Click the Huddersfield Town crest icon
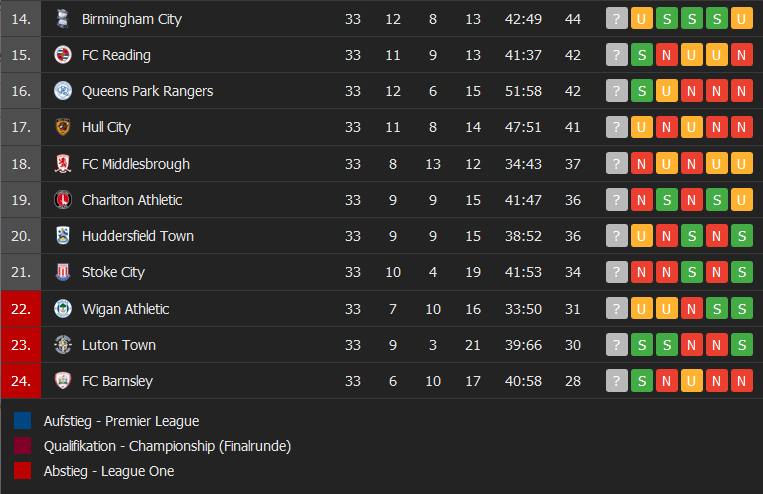This screenshot has height=494, width=763. pyautogui.click(x=62, y=236)
